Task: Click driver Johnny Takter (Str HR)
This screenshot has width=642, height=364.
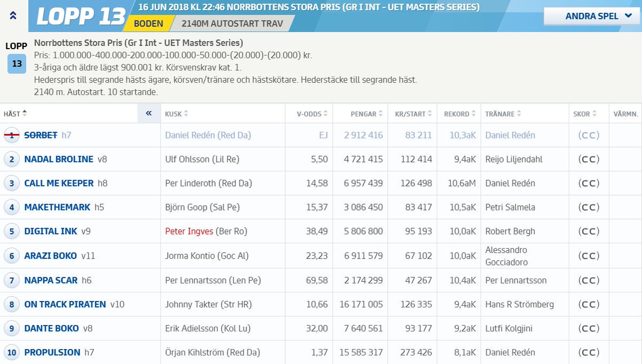Action: point(208,305)
